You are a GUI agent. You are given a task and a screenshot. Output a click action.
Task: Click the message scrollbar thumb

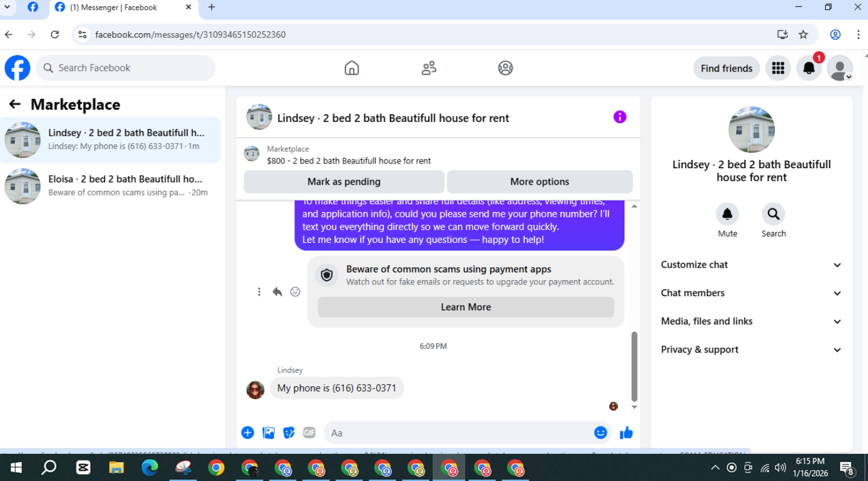(635, 367)
